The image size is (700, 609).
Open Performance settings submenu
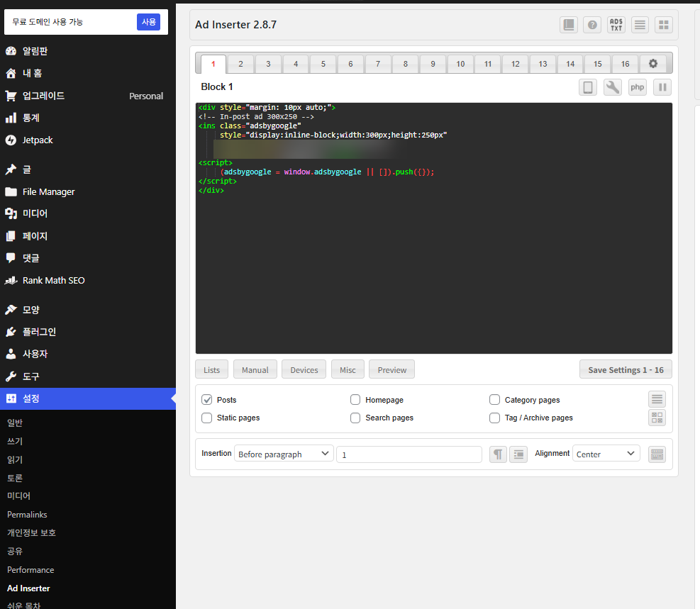tap(30, 570)
